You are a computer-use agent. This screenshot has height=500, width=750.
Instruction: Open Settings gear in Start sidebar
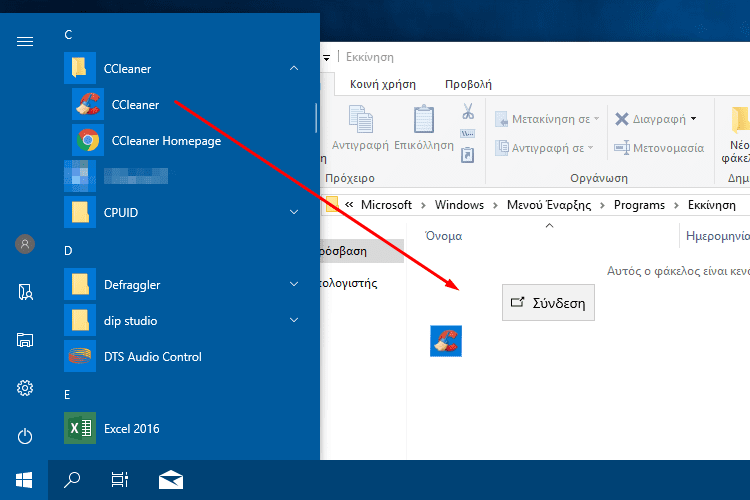[x=25, y=388]
